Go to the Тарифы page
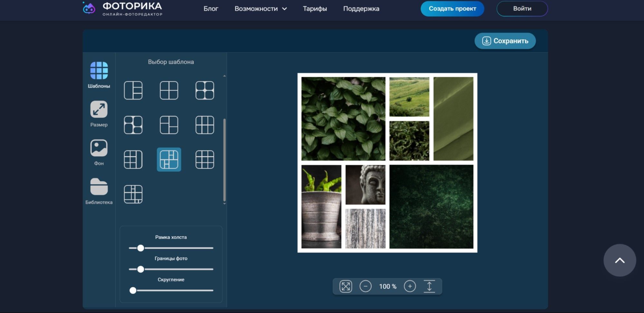Viewport: 644px width, 313px height. pyautogui.click(x=315, y=9)
